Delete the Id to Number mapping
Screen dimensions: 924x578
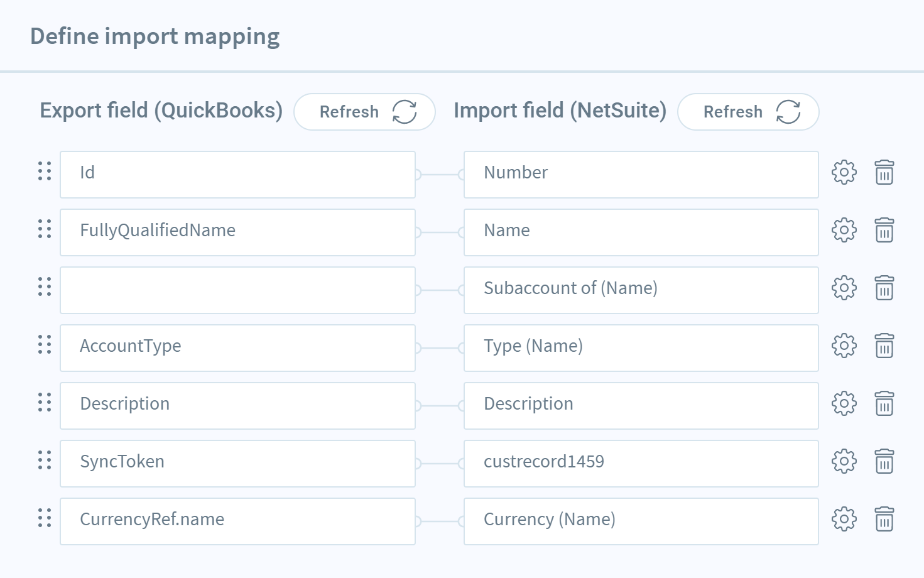[x=884, y=172]
